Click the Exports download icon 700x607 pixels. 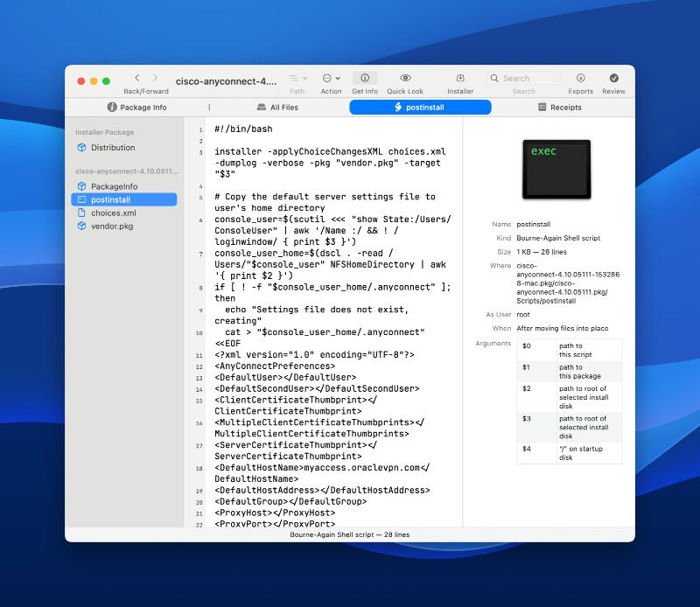tap(580, 78)
